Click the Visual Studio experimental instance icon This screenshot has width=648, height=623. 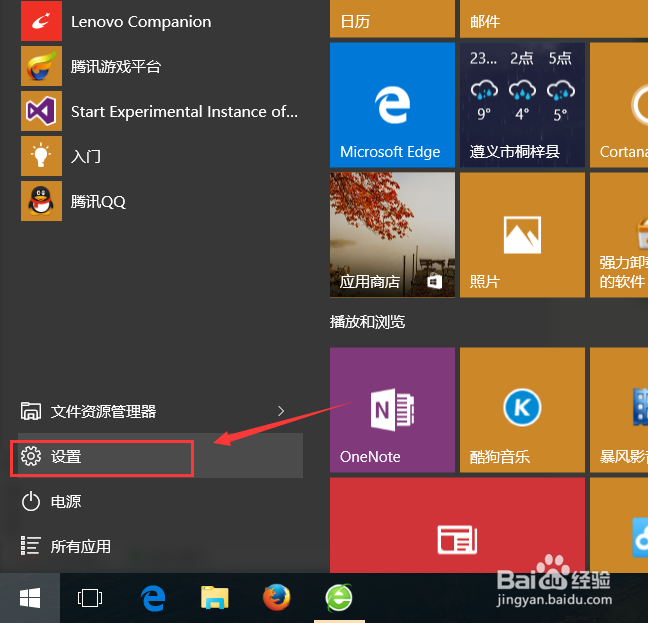(41, 111)
